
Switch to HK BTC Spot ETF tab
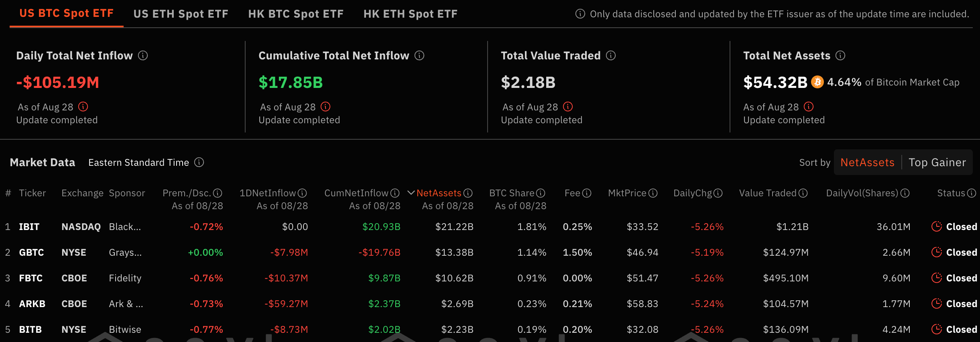(x=296, y=14)
